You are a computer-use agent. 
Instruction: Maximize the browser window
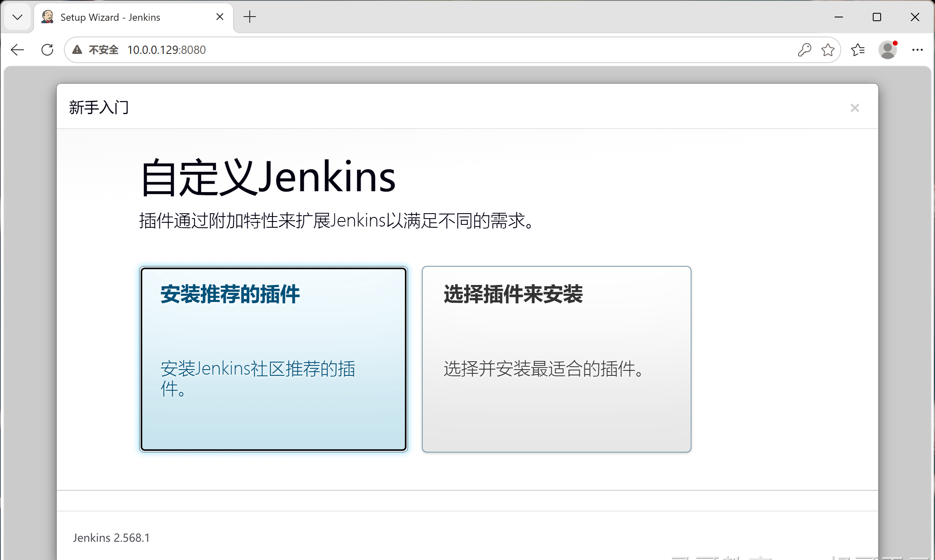coord(877,17)
